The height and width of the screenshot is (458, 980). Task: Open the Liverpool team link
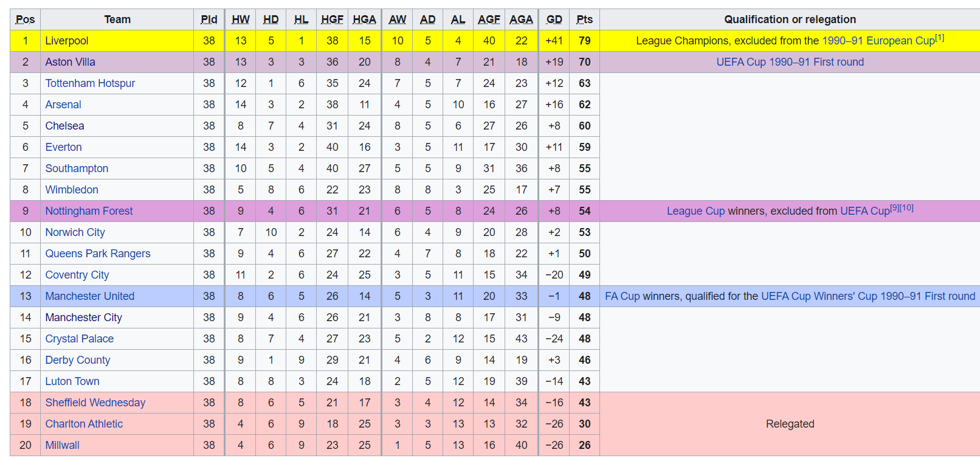click(x=67, y=41)
